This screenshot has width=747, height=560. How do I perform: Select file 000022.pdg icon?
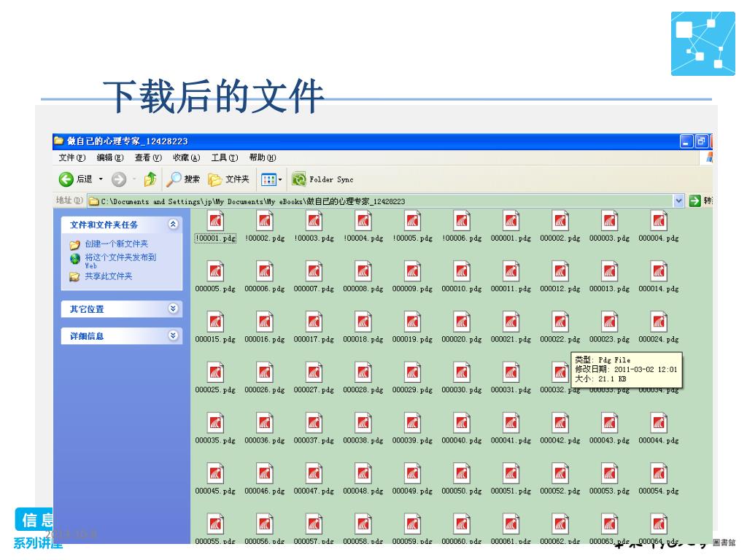click(x=560, y=322)
